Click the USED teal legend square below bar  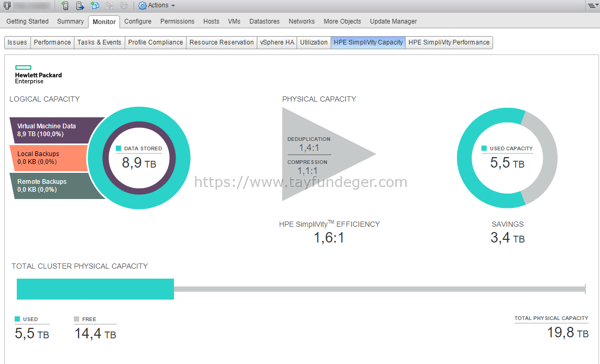pos(17,319)
